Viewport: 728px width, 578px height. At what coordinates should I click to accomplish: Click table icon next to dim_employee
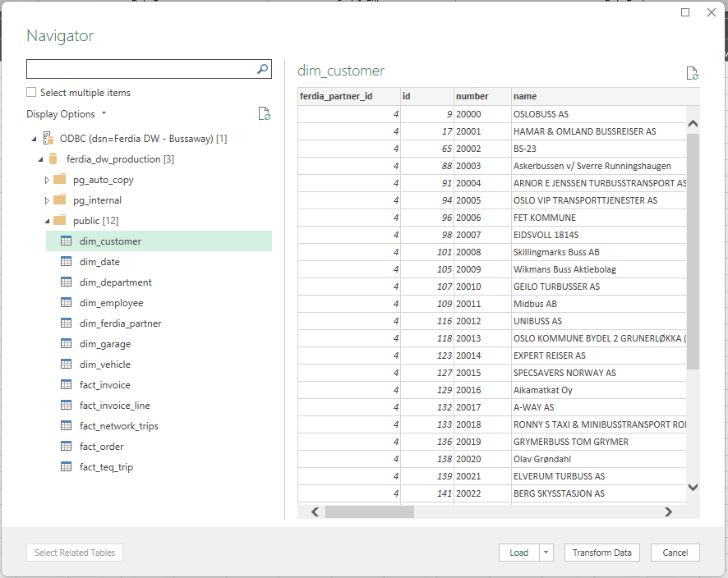67,302
